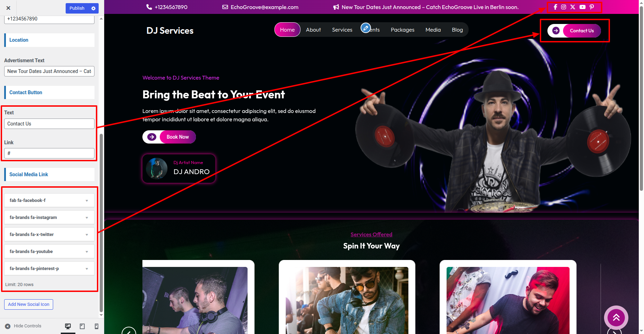Switch to mobile preview mode
Viewport: 644px width, 334px height.
tap(97, 326)
